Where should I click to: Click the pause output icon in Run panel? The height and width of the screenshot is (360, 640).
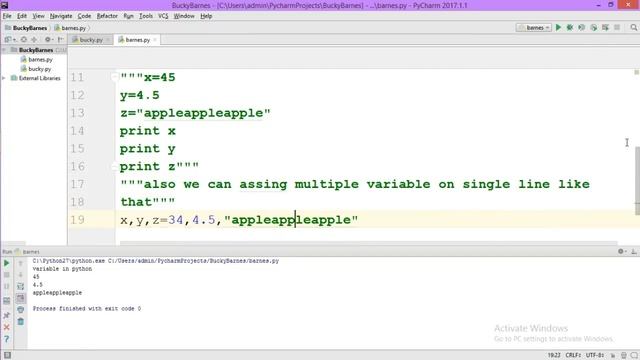coord(7,287)
